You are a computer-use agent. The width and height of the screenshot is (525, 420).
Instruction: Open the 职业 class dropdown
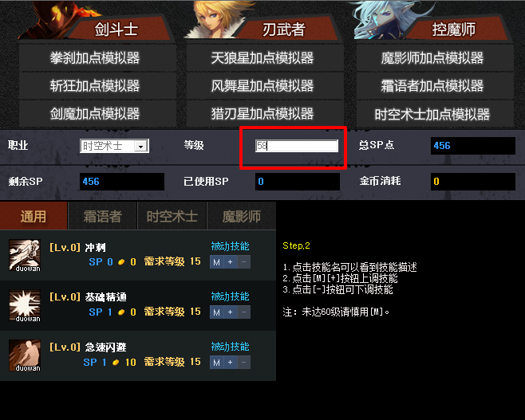(114, 146)
